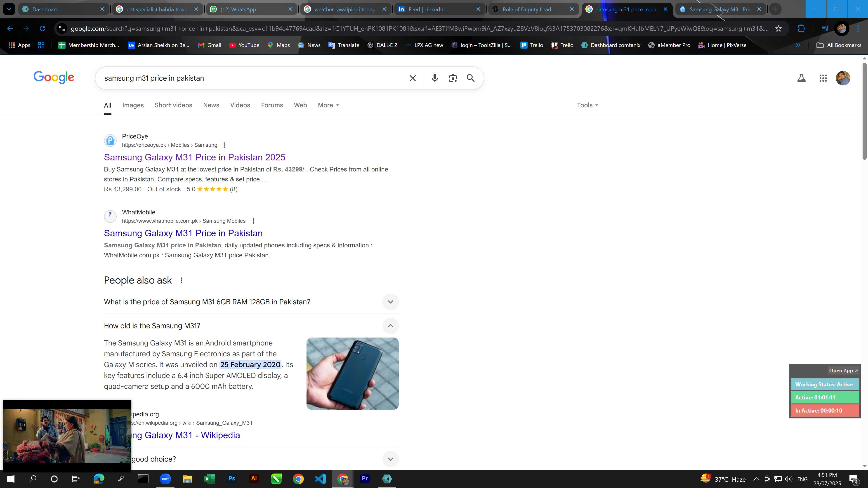Show hidden bookmarks with double chevron
Viewport: 868px width, 488px height.
click(x=798, y=45)
